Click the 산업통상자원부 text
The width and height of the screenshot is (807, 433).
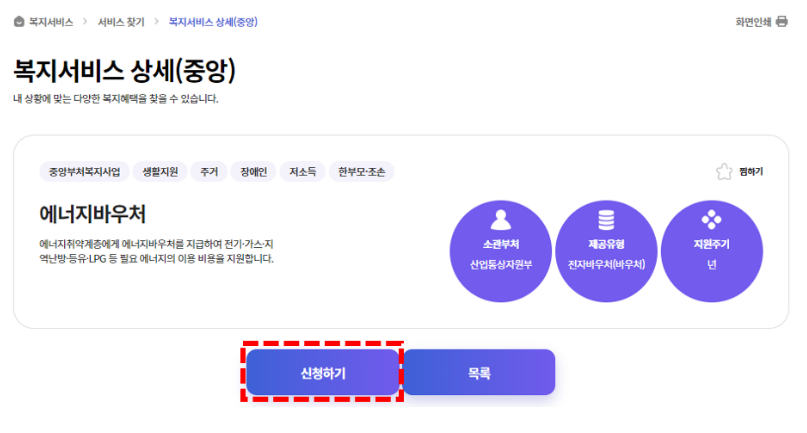501,265
